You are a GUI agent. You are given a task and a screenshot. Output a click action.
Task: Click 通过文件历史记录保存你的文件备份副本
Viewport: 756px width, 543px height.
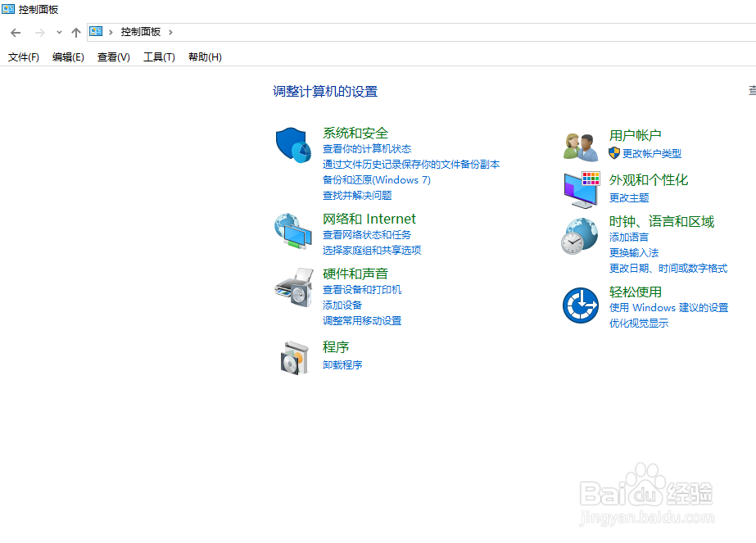(x=411, y=164)
